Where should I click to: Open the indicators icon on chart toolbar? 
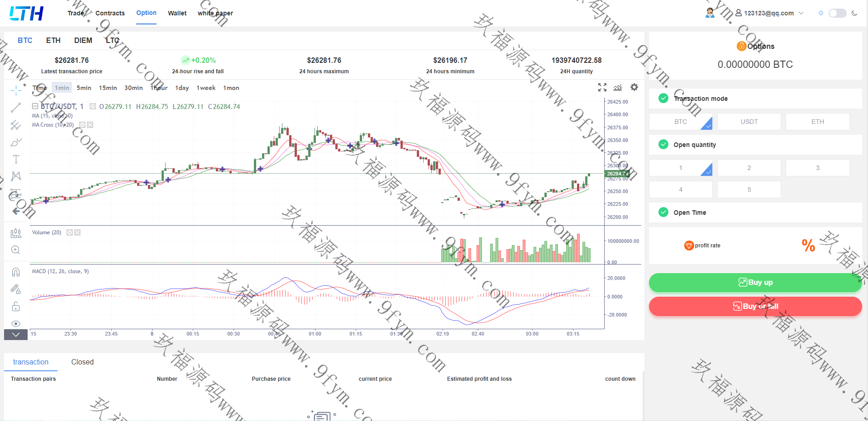point(618,87)
